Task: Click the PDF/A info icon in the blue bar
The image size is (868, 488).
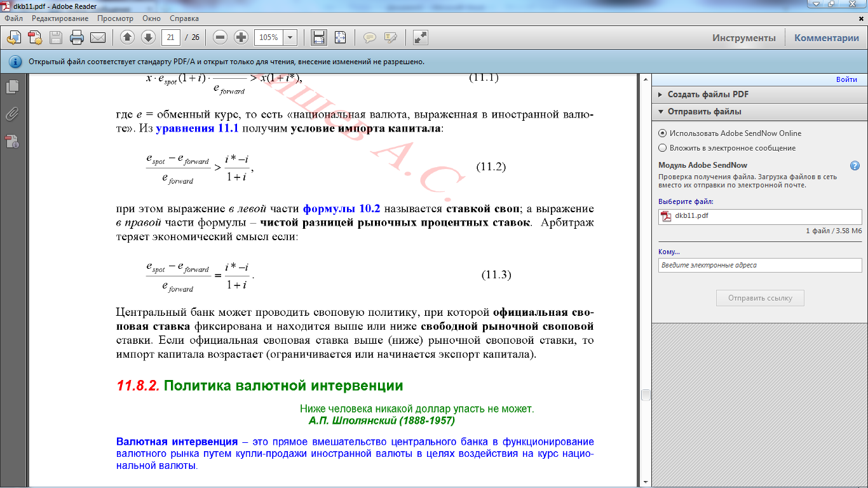Action: 15,62
